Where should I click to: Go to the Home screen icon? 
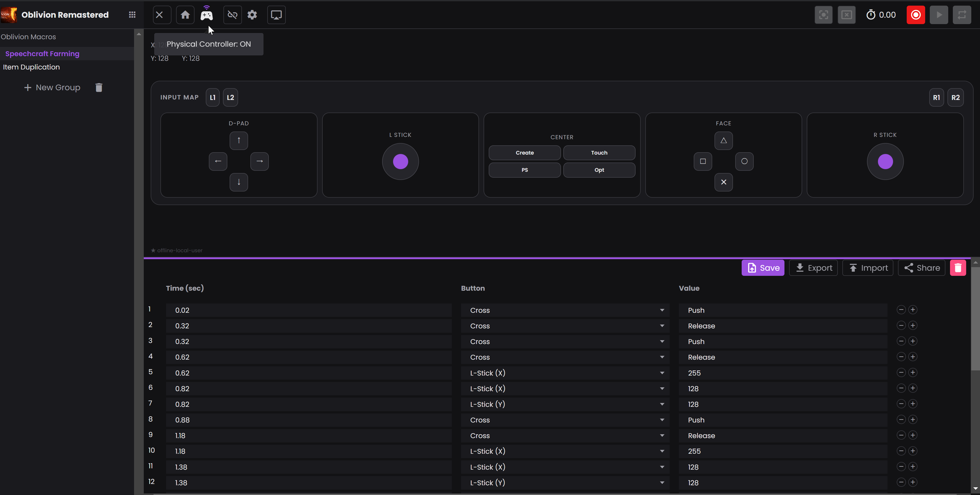pyautogui.click(x=185, y=15)
